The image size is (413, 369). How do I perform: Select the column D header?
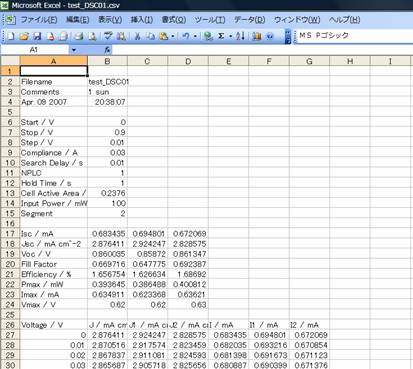[188, 61]
